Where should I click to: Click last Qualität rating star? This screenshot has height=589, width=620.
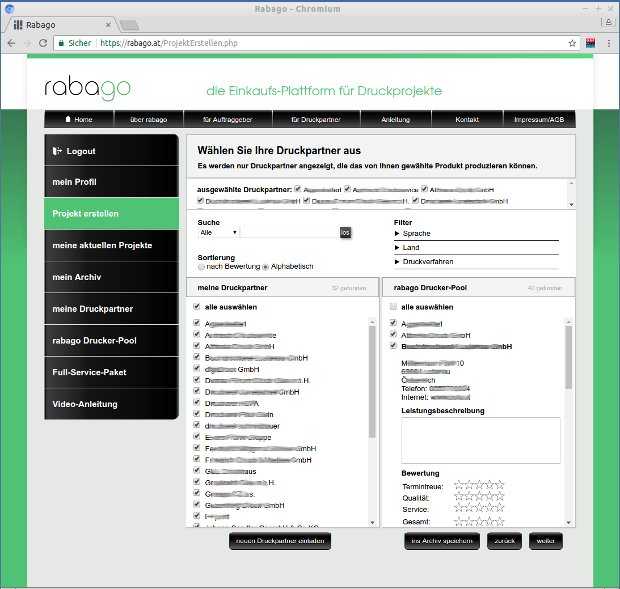tap(500, 496)
